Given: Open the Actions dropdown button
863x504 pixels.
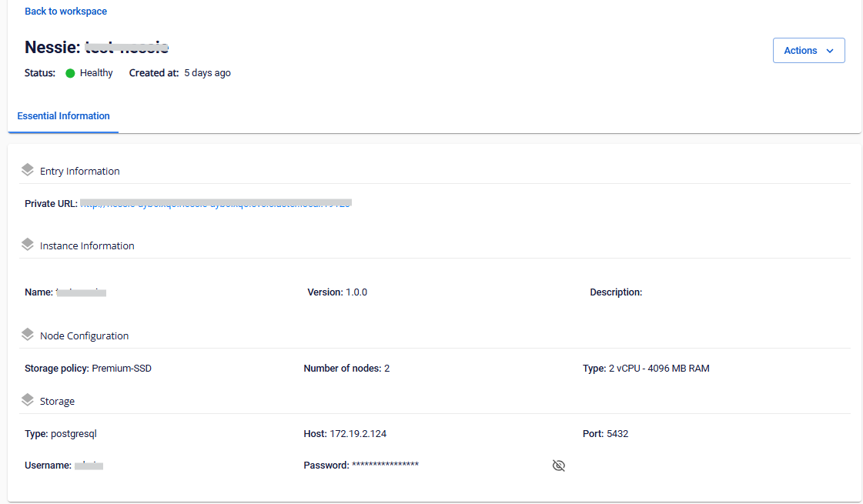Looking at the screenshot, I should 808,51.
